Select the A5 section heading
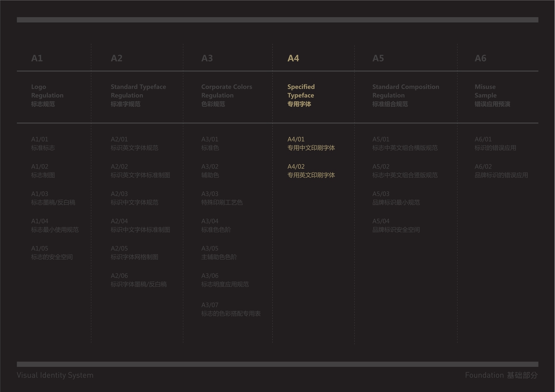This screenshot has width=555, height=392. 378,58
